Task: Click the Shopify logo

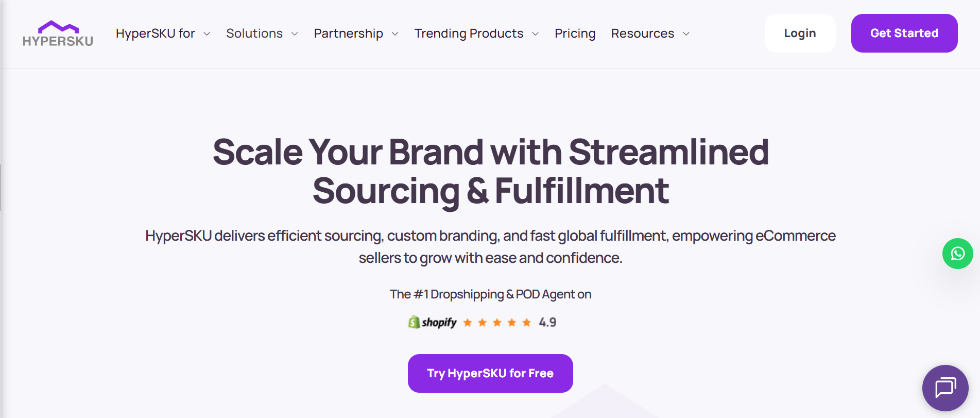Action: [432, 322]
